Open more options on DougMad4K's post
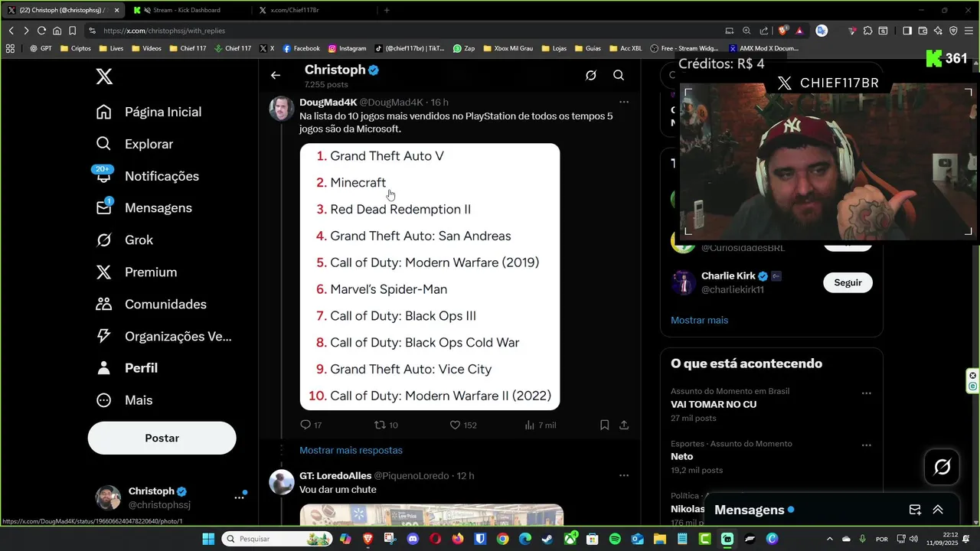Screen dimensions: 980x551 (x=624, y=102)
